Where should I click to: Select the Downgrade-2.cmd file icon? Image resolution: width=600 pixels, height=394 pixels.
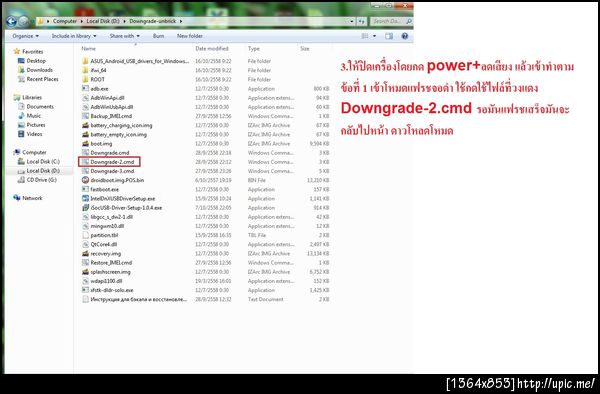point(85,162)
